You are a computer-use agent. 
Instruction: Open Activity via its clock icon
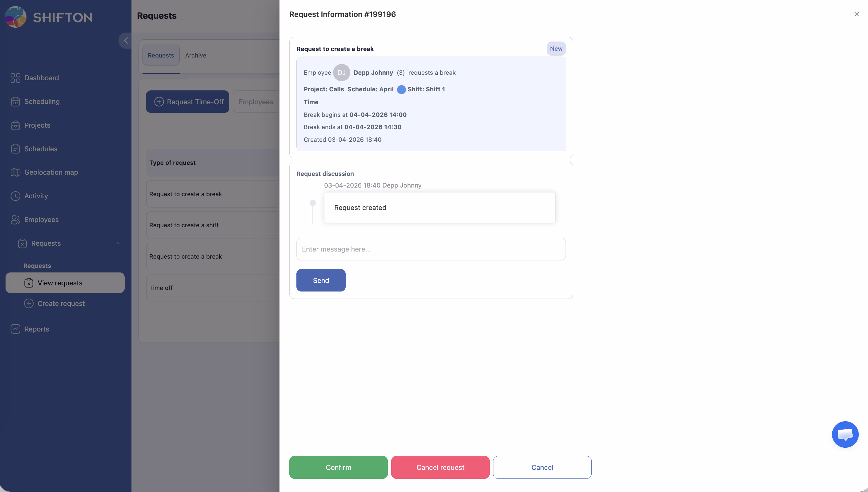pyautogui.click(x=15, y=196)
